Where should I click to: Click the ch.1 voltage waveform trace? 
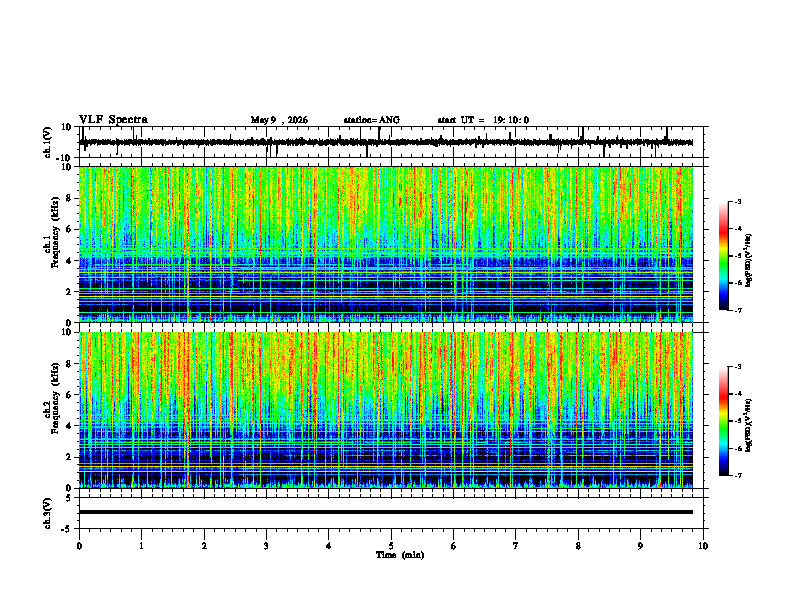(386, 142)
